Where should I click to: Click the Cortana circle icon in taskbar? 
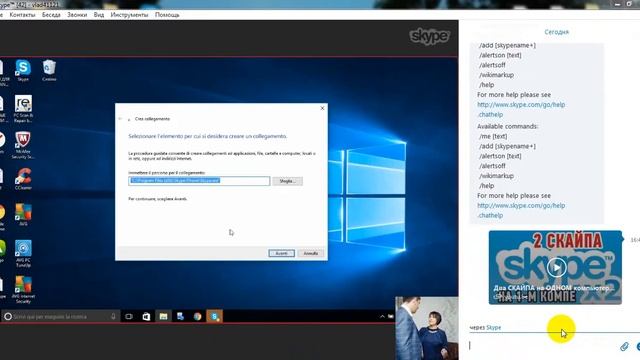tap(8, 316)
